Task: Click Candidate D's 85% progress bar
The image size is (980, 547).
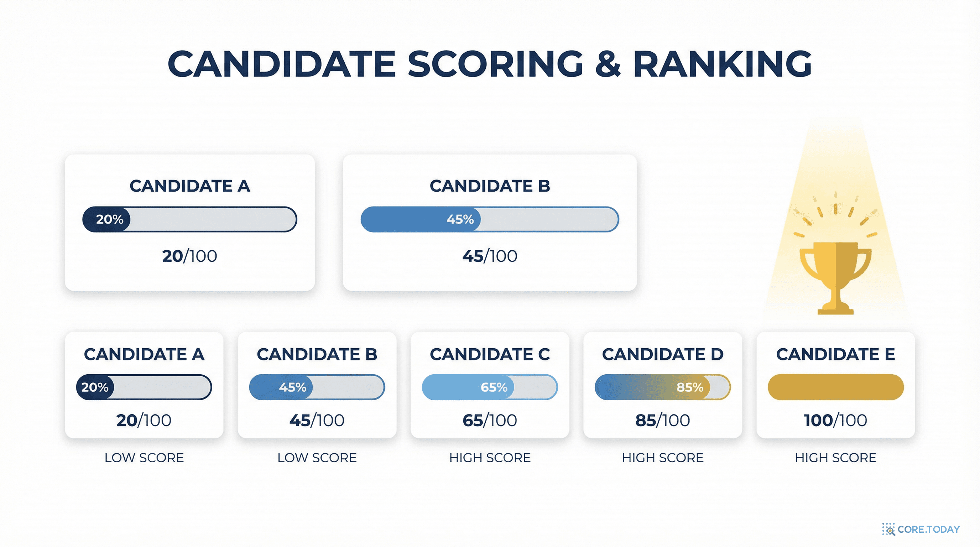Action: (662, 387)
